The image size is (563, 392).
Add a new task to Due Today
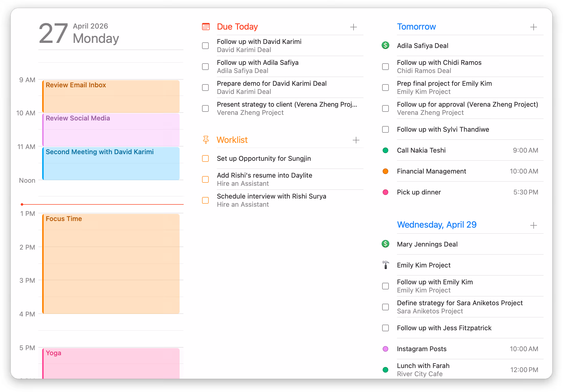[353, 27]
